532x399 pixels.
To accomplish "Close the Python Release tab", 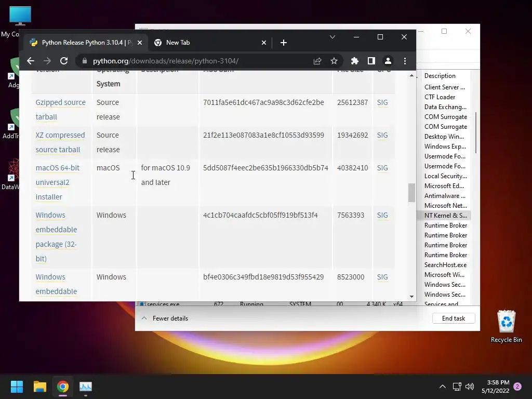I will (140, 43).
